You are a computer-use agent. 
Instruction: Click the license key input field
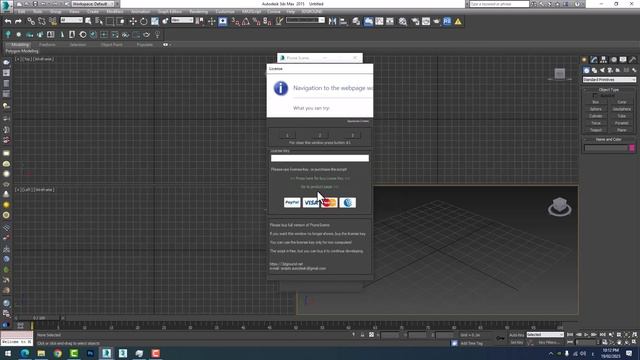(320, 158)
